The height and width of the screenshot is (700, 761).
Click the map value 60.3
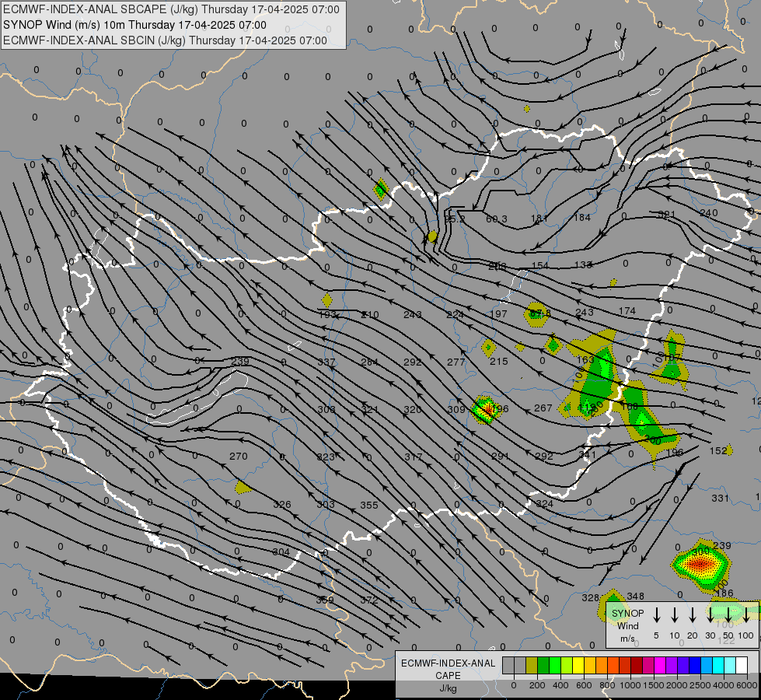(497, 219)
